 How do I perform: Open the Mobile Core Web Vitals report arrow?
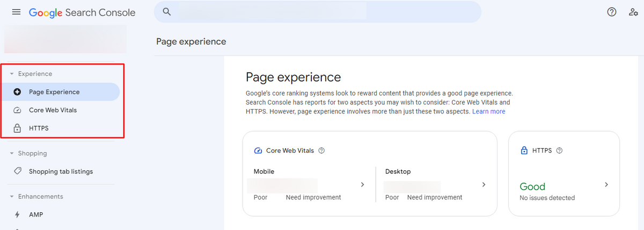pyautogui.click(x=362, y=185)
